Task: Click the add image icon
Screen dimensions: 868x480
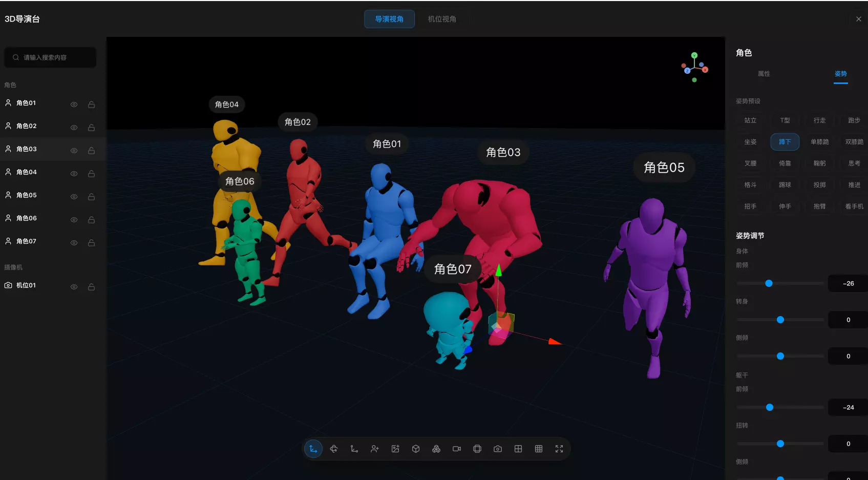Action: pyautogui.click(x=395, y=449)
